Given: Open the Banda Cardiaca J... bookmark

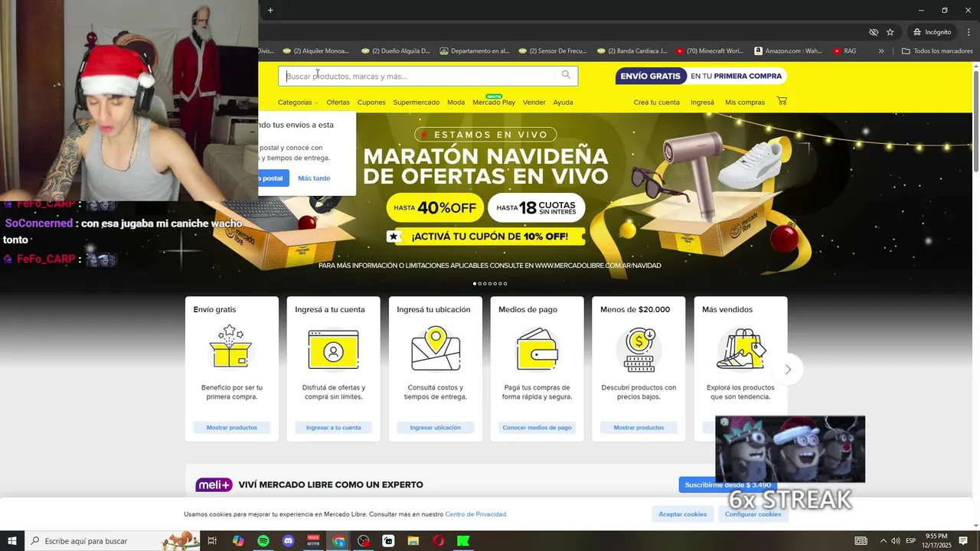Looking at the screenshot, I should pos(632,51).
